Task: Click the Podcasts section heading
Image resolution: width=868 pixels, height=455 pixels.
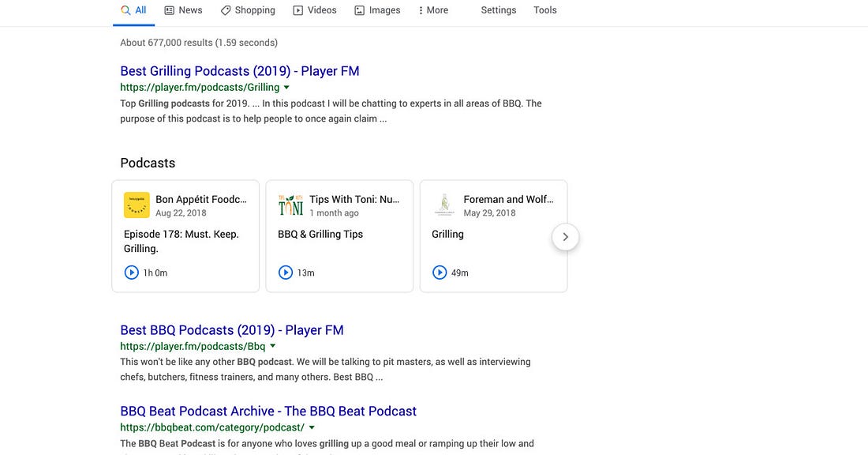Action: (148, 163)
